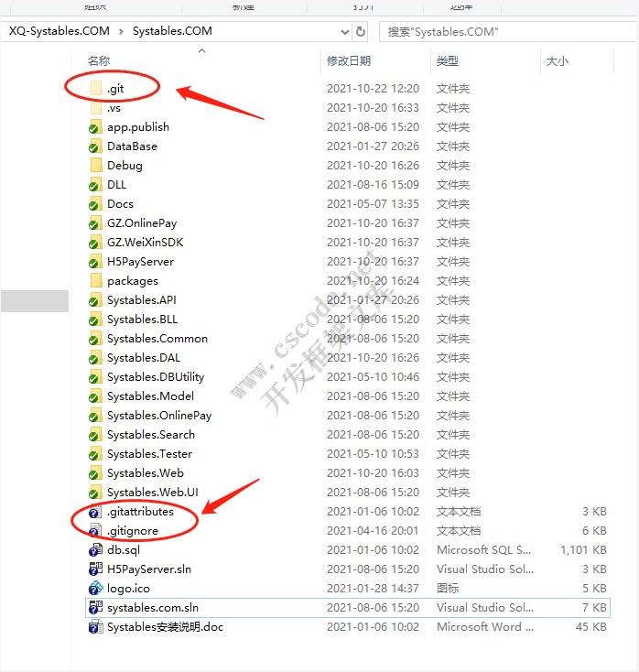Click the refresh button beside address bar

coord(361,31)
